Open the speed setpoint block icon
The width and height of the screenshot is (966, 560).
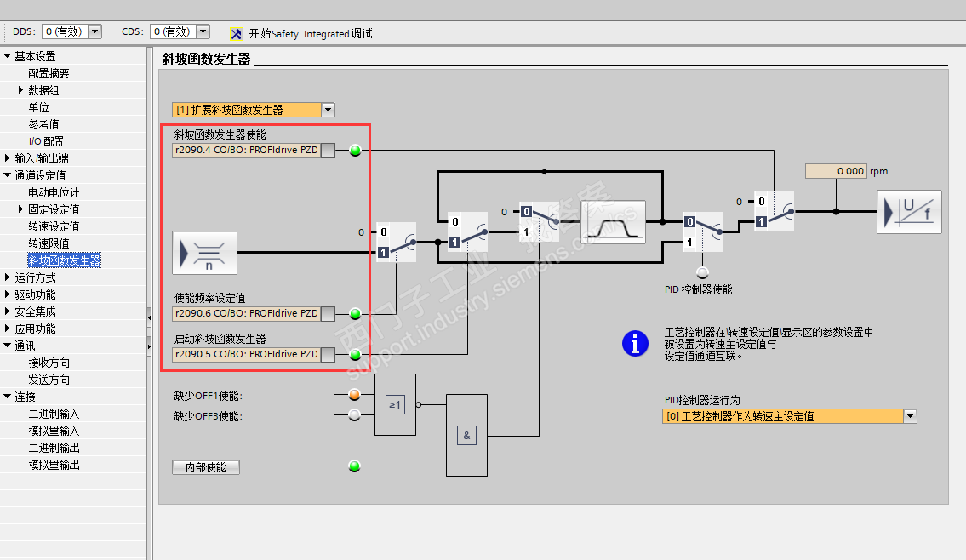(x=204, y=253)
